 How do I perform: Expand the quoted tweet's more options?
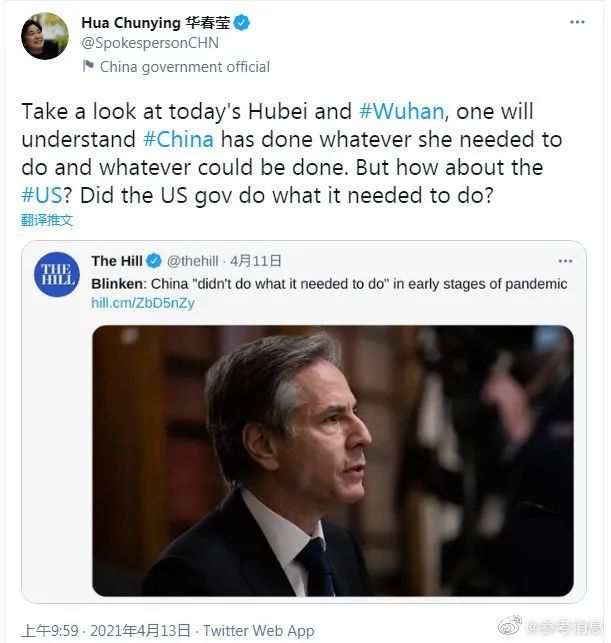click(x=565, y=261)
